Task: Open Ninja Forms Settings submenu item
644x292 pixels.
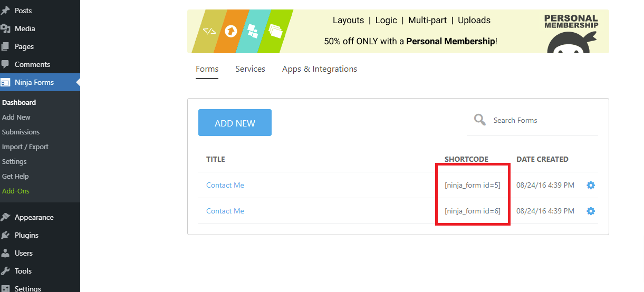Action: 14,161
